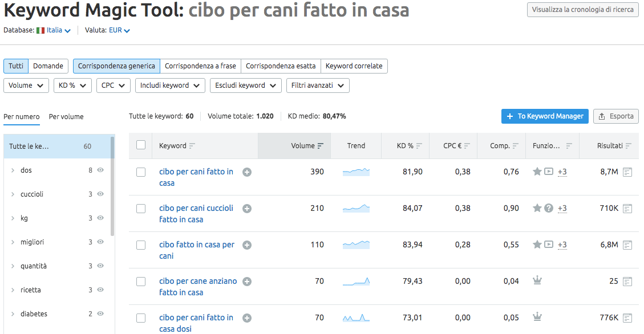Open SERP results icon for 25 results row
Viewport: 644px width, 334px height.
point(627,282)
